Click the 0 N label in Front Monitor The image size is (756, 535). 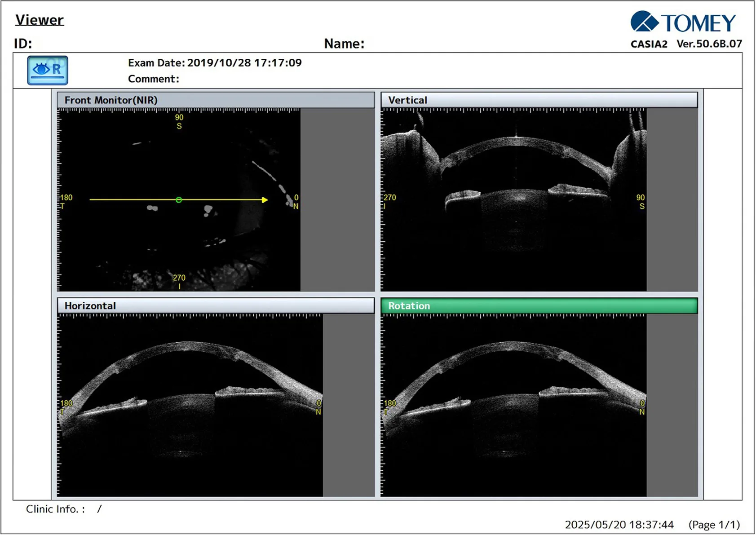click(x=296, y=202)
